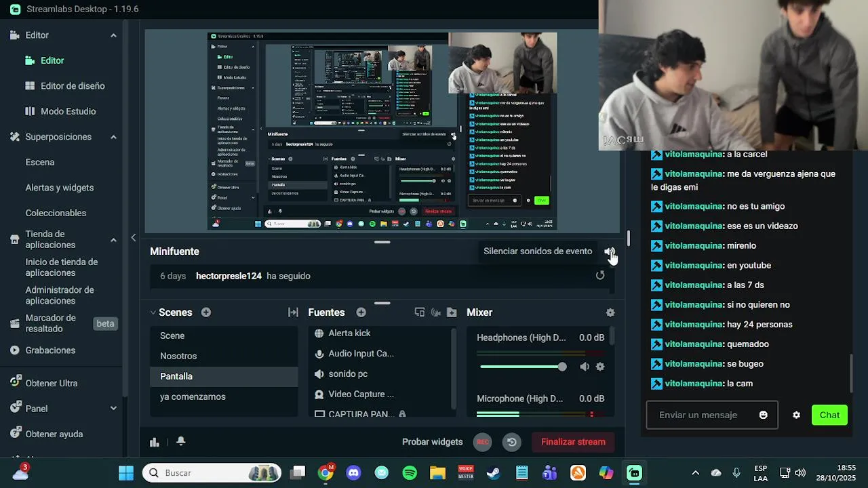
Task: Mute the Headphones audio channel
Action: click(585, 367)
